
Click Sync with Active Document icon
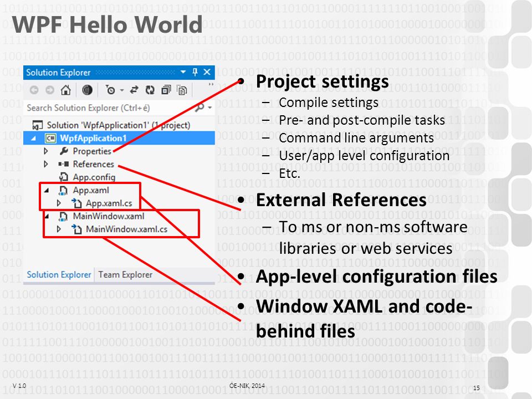[x=134, y=90]
